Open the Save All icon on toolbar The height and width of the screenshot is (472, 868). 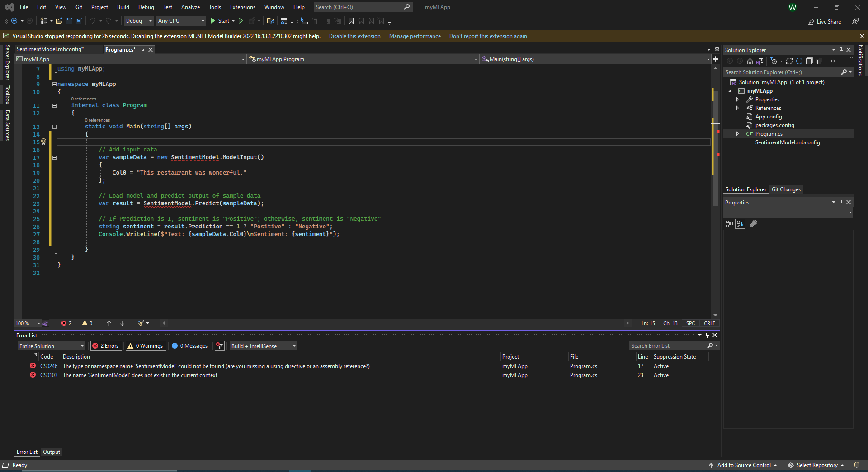[x=79, y=21]
